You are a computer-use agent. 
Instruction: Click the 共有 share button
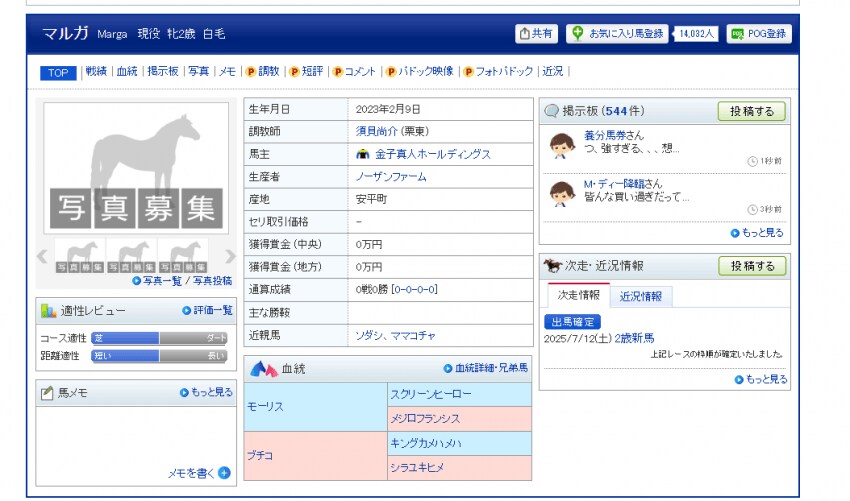click(x=536, y=34)
